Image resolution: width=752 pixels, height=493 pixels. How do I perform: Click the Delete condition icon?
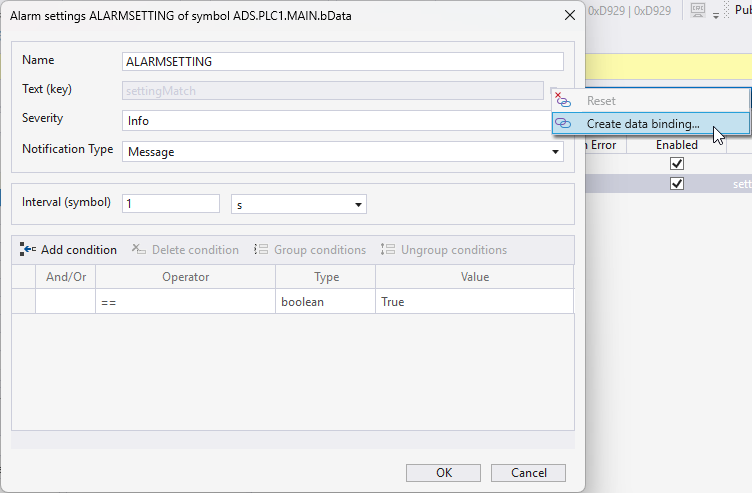click(139, 249)
